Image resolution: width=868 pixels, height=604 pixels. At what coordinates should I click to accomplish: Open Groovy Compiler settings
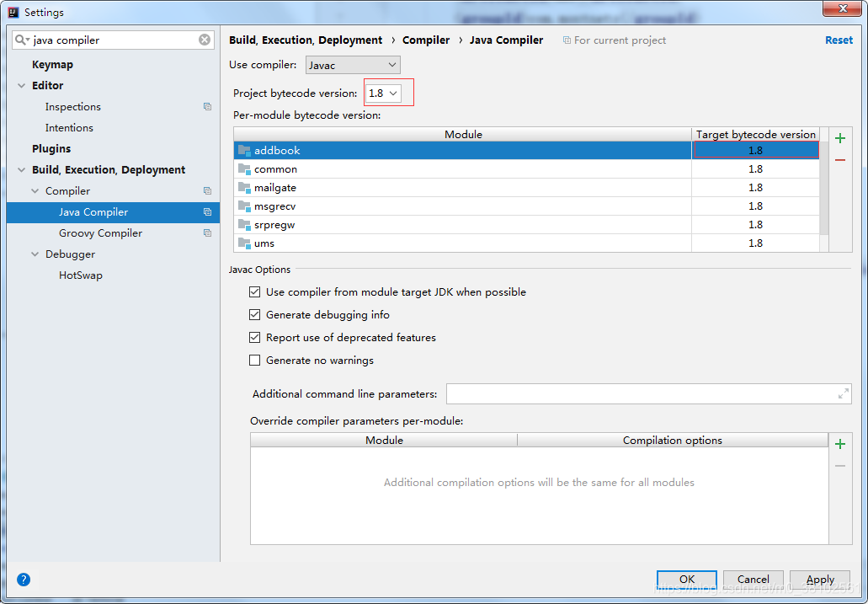[x=101, y=233]
